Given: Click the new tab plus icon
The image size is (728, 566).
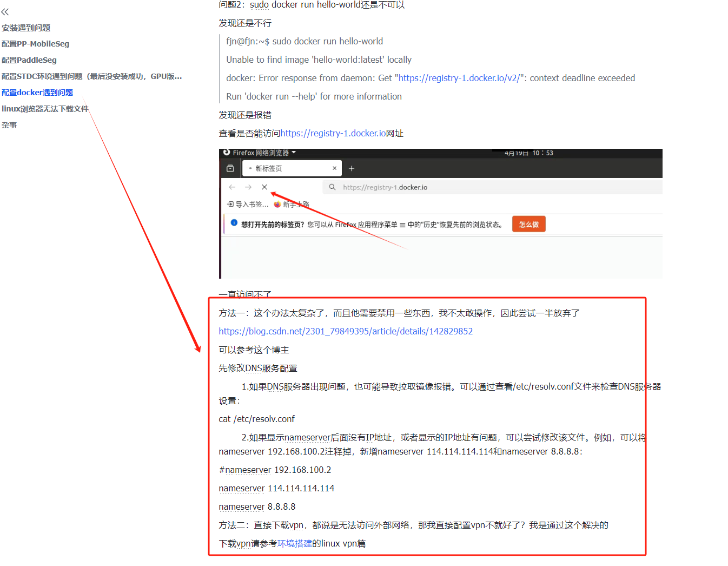Looking at the screenshot, I should coord(351,168).
